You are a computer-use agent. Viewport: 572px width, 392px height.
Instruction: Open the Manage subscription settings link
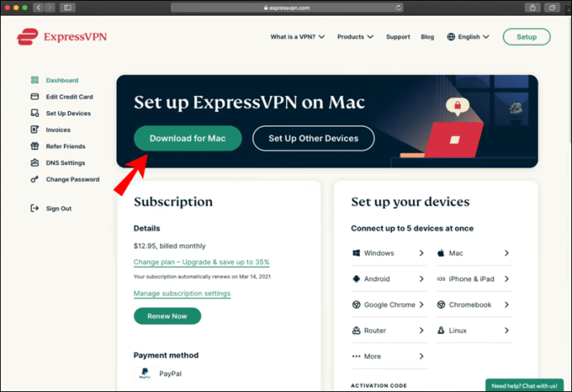click(182, 293)
